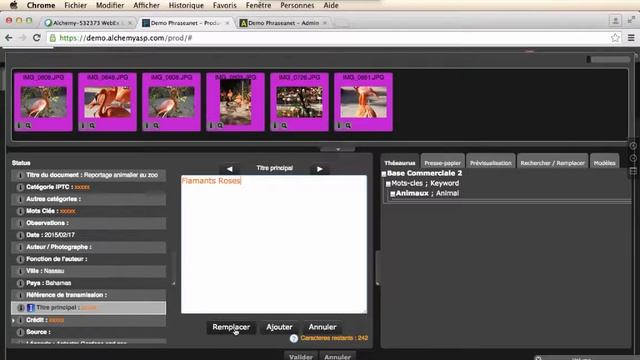The height and width of the screenshot is (360, 640).
Task: Click the Remplacer button
Action: tap(231, 327)
